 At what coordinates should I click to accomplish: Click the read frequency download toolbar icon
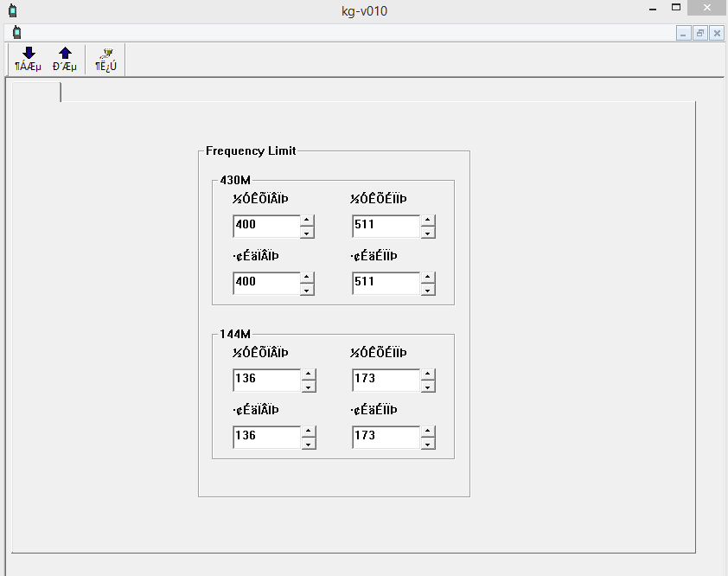tap(29, 59)
